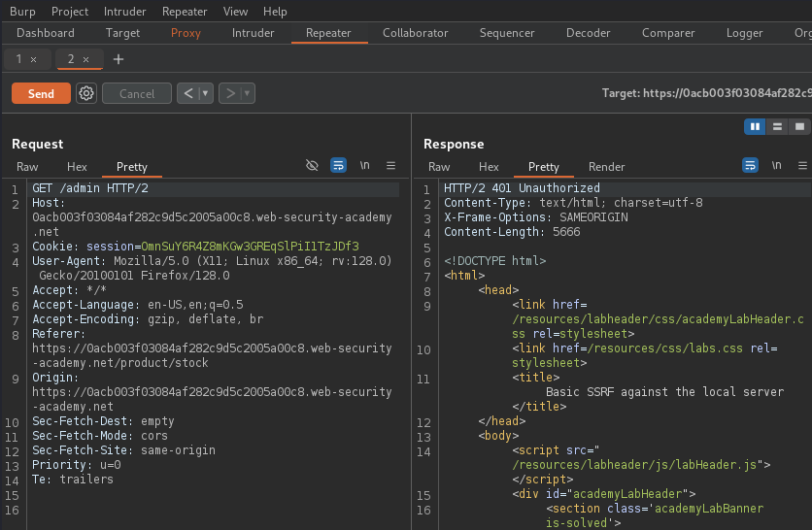Open the Project menu

[x=69, y=12]
